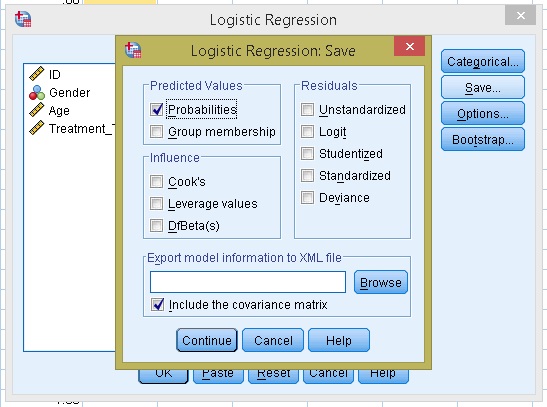This screenshot has width=547, height=407.
Task: Click the XML file path input field
Action: point(248,282)
